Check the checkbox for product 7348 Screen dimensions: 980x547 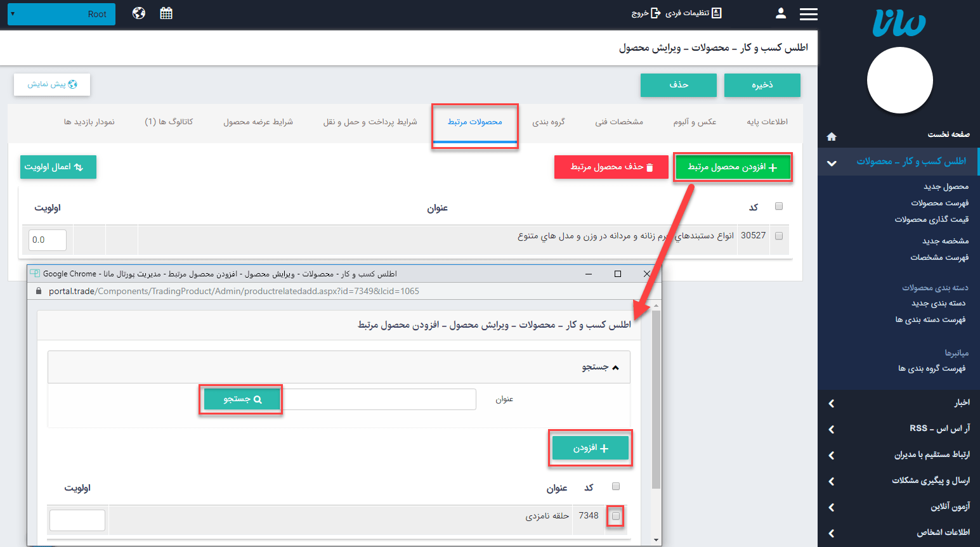615,515
